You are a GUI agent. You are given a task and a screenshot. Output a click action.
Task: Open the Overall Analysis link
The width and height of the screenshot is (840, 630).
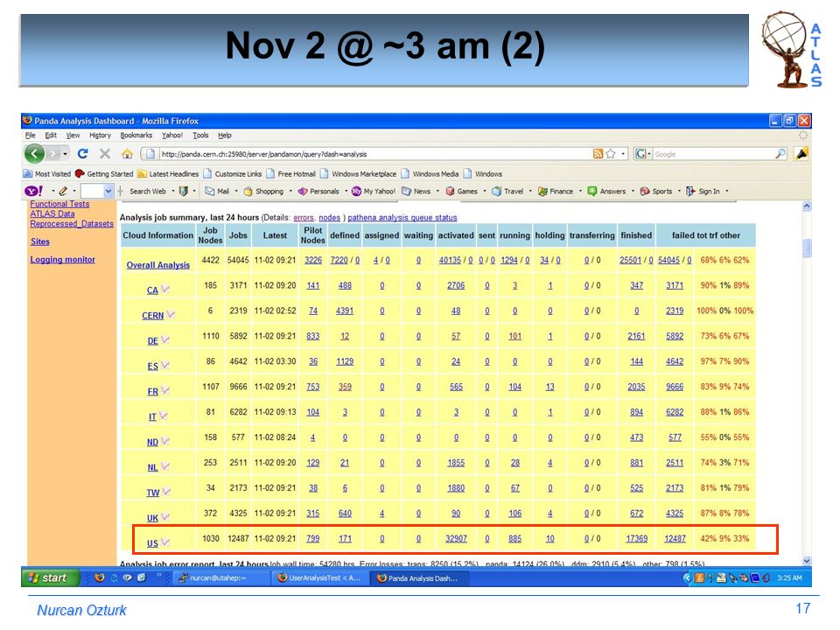pos(158,264)
